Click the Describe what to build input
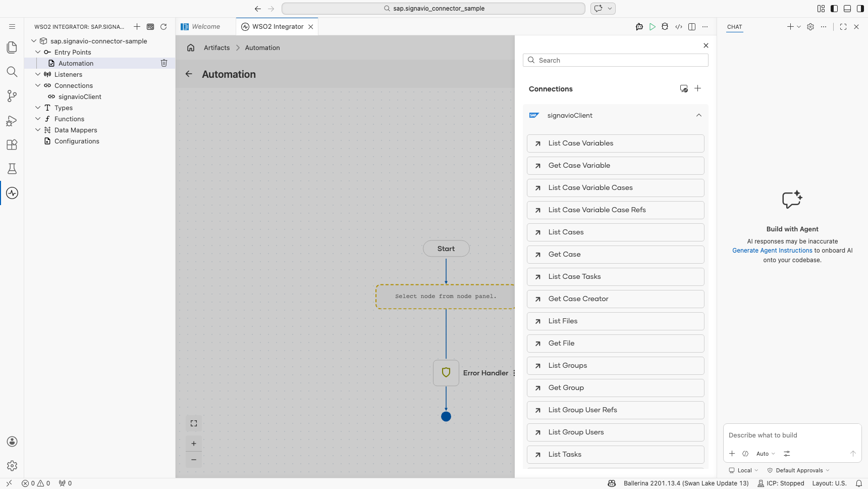The height and width of the screenshot is (489, 868). point(792,435)
